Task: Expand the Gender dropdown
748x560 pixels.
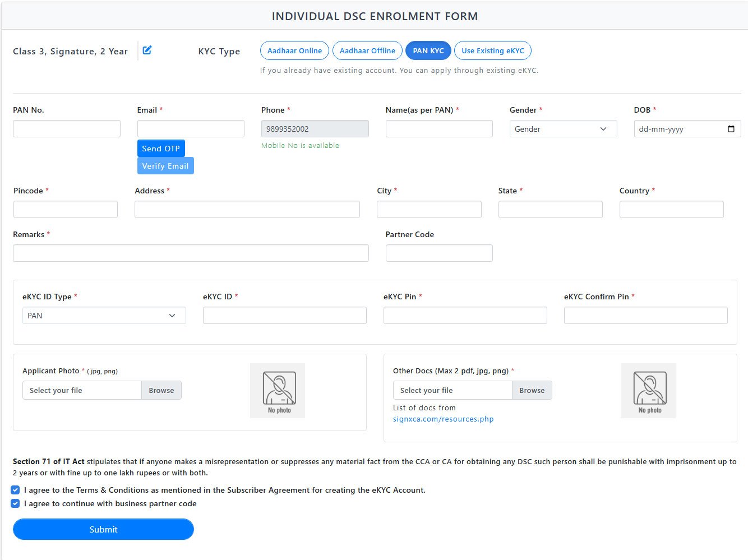Action: pos(562,129)
